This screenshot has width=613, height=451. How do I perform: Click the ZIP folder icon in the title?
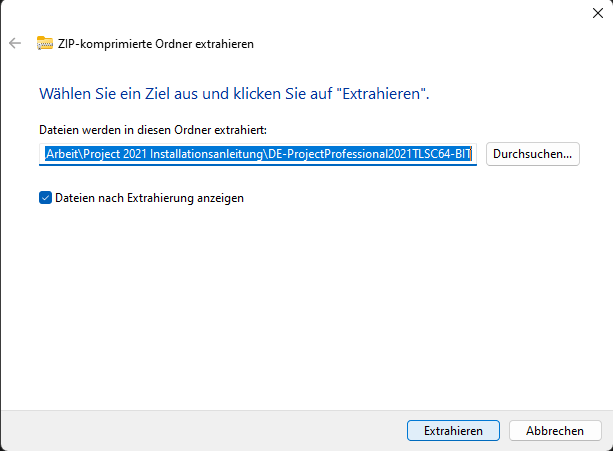[45, 44]
